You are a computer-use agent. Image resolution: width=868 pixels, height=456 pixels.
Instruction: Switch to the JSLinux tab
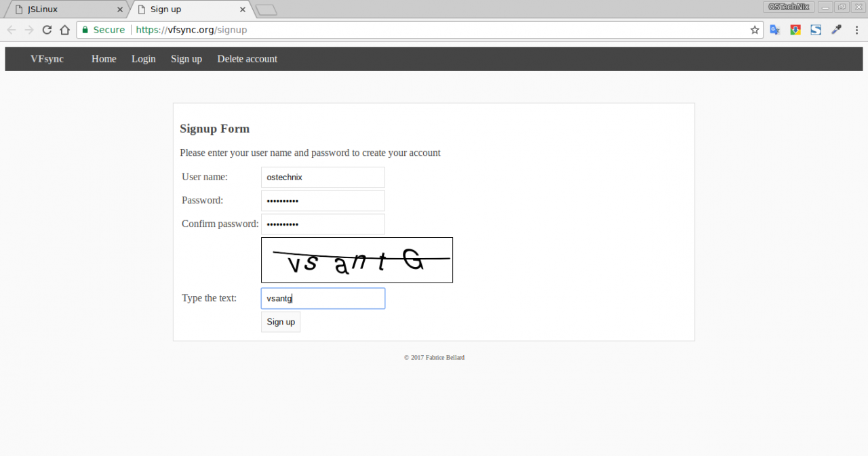(x=66, y=9)
